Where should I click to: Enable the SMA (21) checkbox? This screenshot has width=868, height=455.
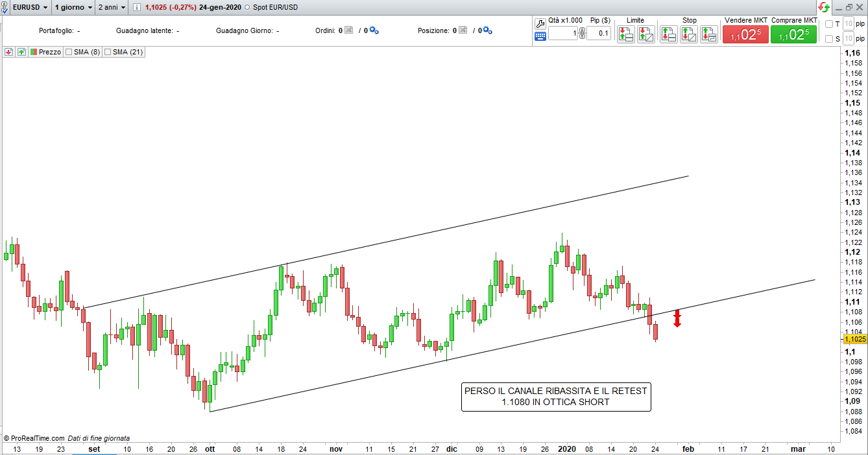point(108,52)
